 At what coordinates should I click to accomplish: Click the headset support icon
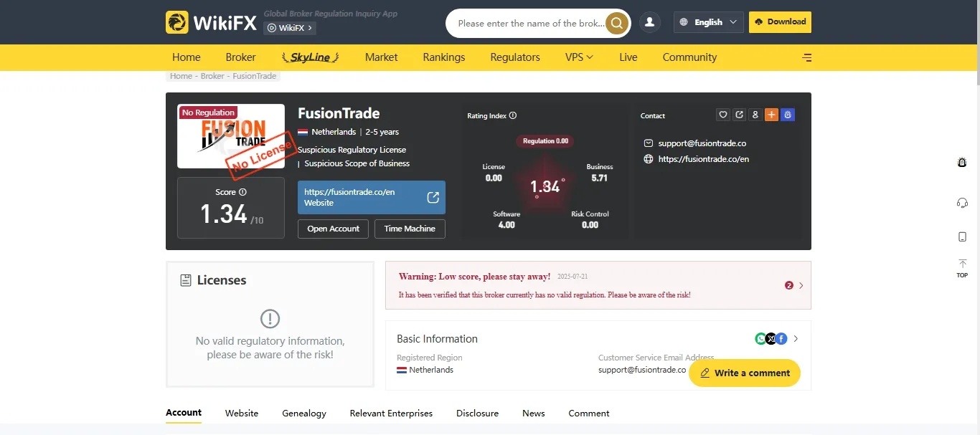[963, 203]
